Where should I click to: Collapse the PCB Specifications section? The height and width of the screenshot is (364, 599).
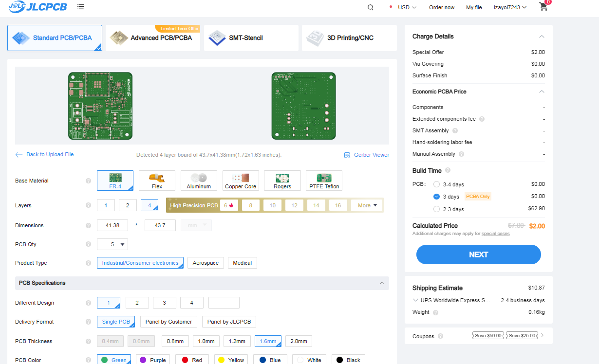click(x=381, y=283)
